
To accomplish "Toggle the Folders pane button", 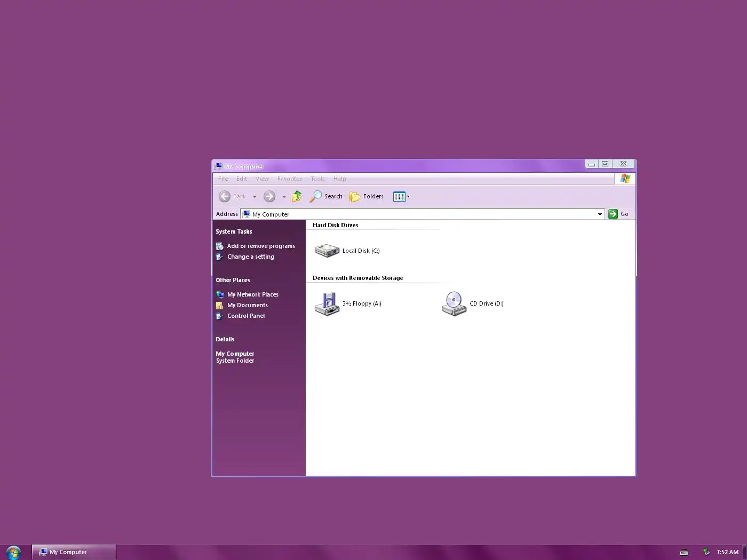I will click(x=366, y=196).
